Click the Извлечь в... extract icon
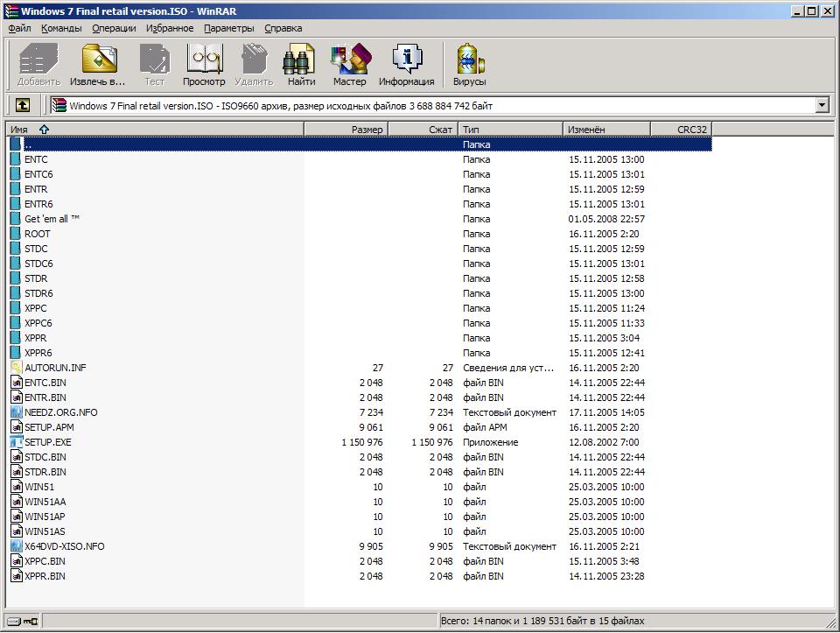840x633 pixels. click(x=99, y=59)
